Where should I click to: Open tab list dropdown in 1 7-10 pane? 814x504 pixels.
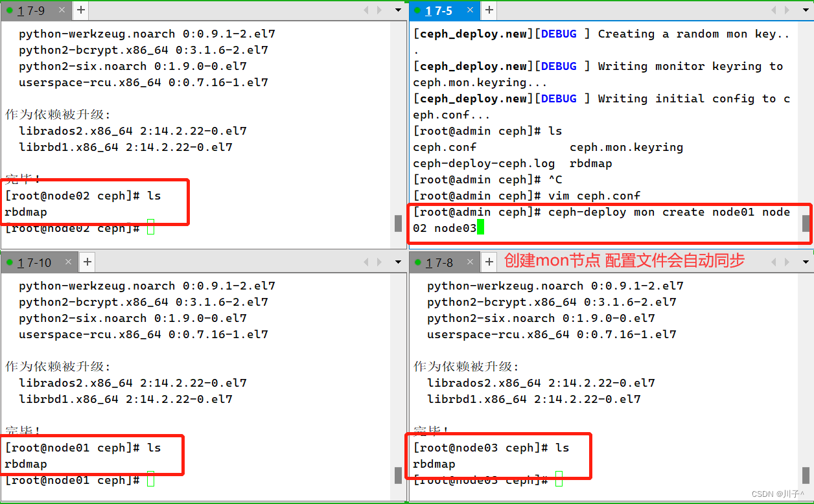coord(399,262)
